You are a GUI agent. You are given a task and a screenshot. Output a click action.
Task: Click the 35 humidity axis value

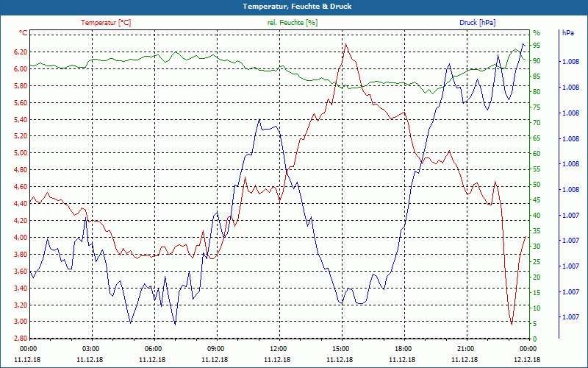tap(537, 231)
